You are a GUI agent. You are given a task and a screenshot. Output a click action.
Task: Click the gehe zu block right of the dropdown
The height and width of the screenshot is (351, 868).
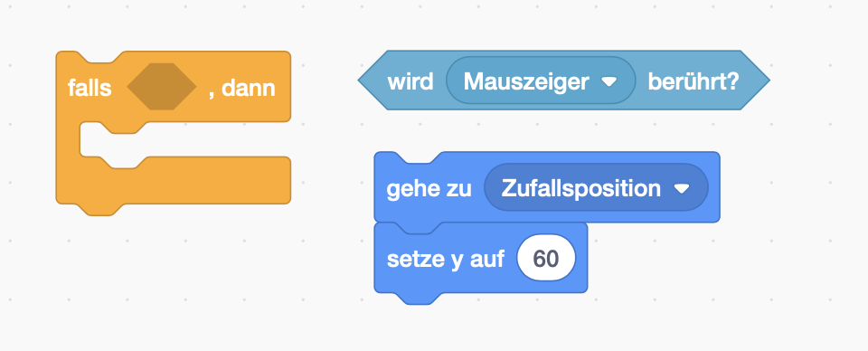pyautogui.click(x=714, y=187)
